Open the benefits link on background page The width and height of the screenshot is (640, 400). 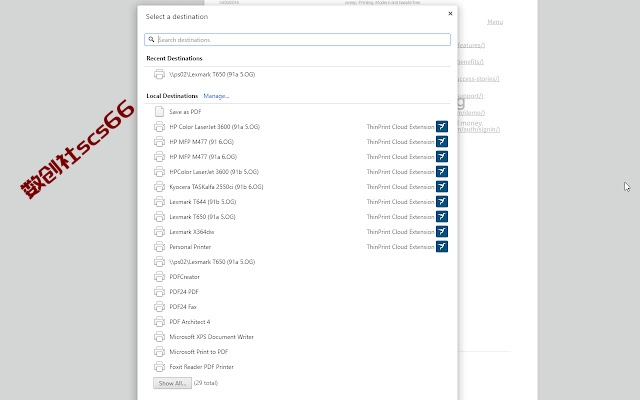pyautogui.click(x=471, y=62)
